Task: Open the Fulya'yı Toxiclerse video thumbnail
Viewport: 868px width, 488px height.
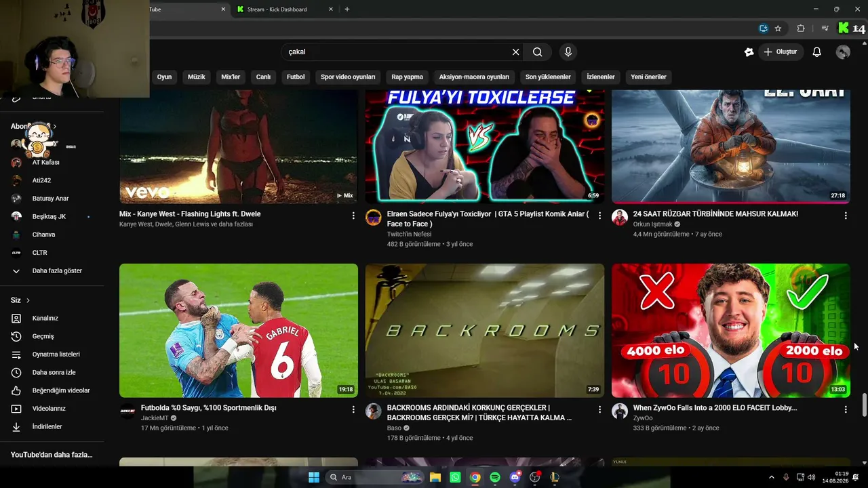Action: point(485,146)
